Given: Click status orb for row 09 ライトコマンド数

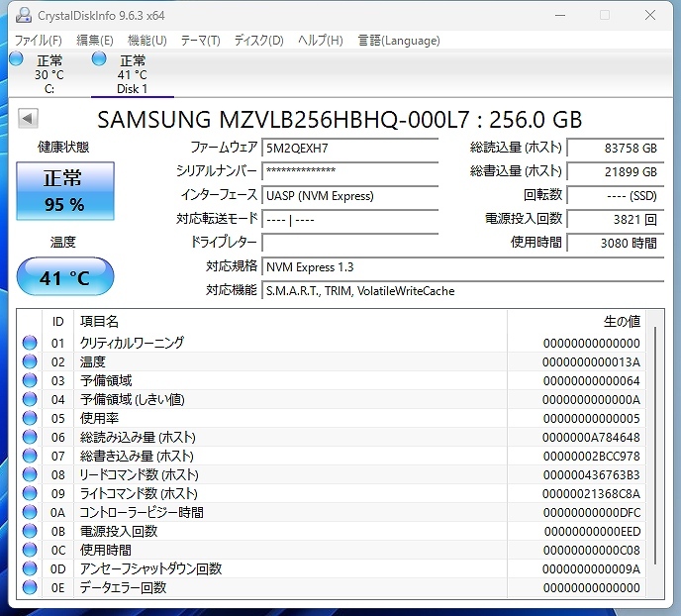Looking at the screenshot, I should [30, 493].
